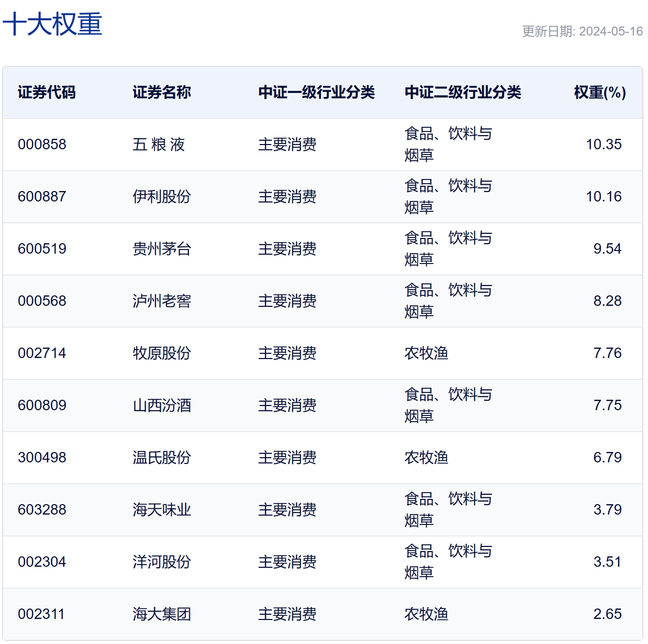Click the weight value 7.75
This screenshot has height=644, width=648.
(607, 406)
